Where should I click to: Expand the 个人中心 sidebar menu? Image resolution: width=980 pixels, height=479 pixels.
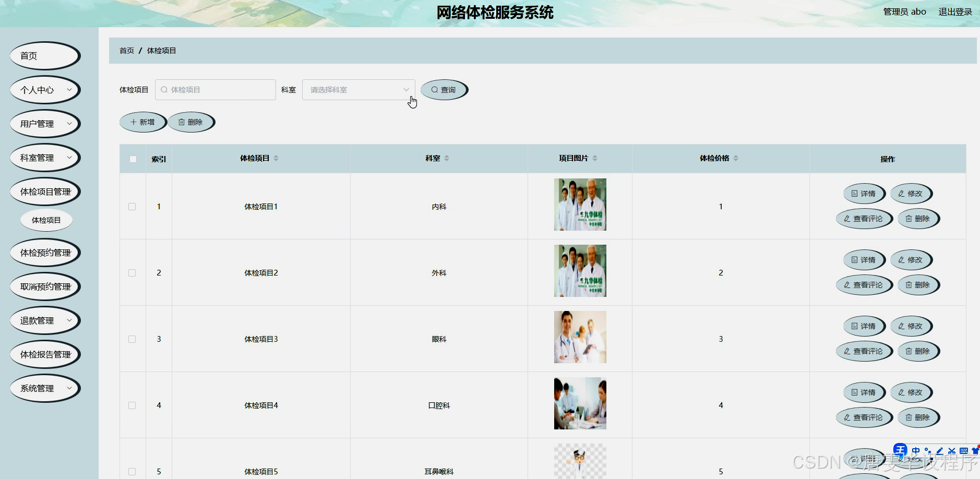coord(45,90)
